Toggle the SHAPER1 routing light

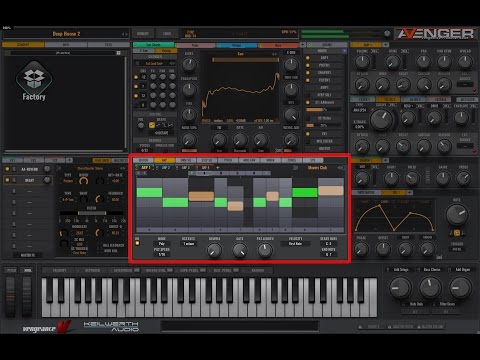point(308,72)
